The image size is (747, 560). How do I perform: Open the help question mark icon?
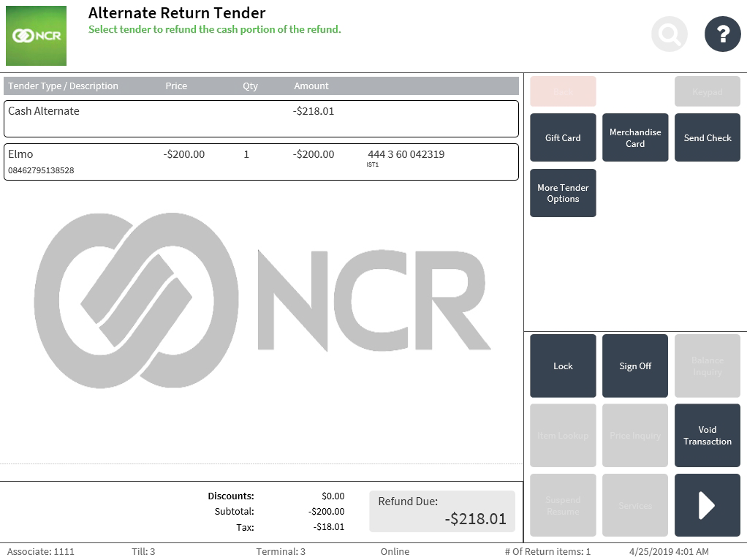pyautogui.click(x=723, y=34)
